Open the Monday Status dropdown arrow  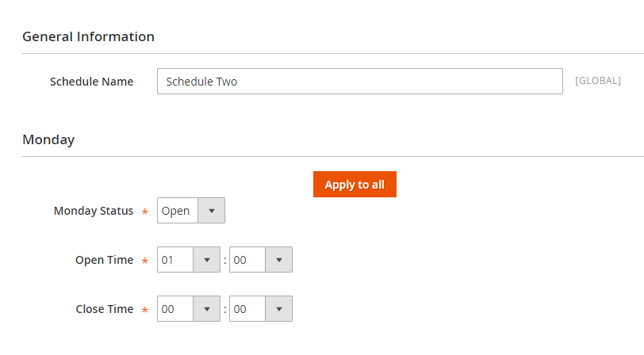coord(211,211)
